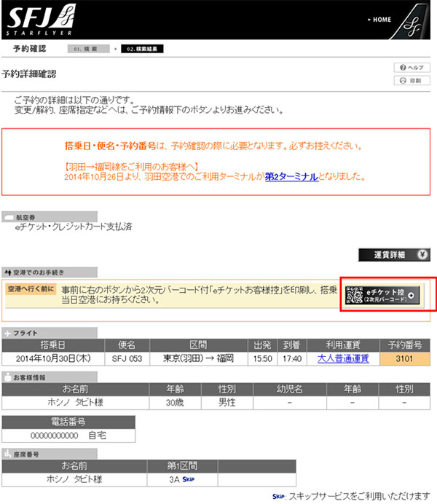This screenshot has width=437, height=504.
Task: Open 大人普通運賃 fare link
Action: pyautogui.click(x=343, y=358)
